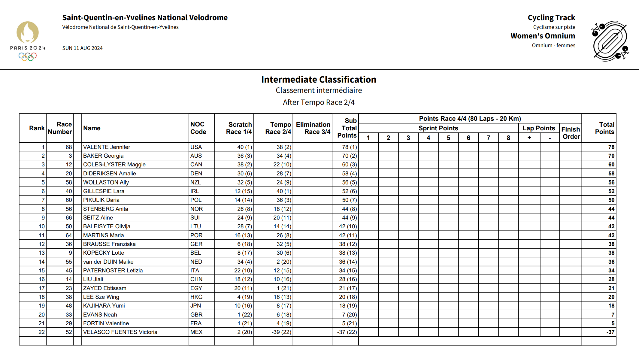Image resolution: width=642 pixels, height=364 pixels.
Task: Select the name 'VALENTE Jennifer'
Action: (x=107, y=147)
